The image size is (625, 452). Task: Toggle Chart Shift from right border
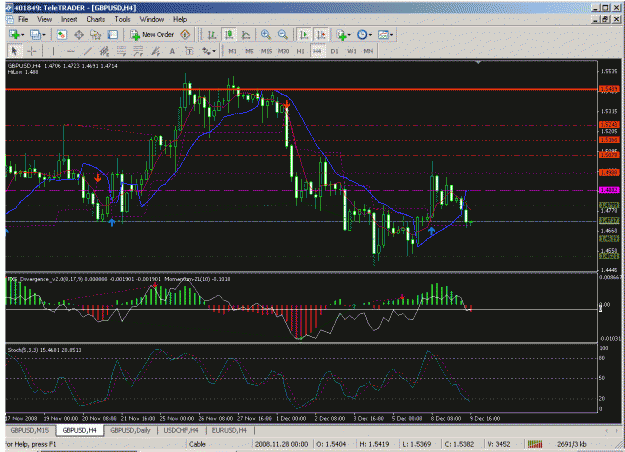click(320, 35)
